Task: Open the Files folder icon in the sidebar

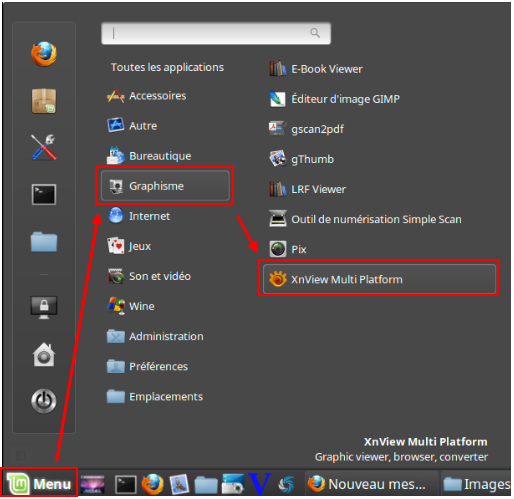Action: (x=44, y=241)
